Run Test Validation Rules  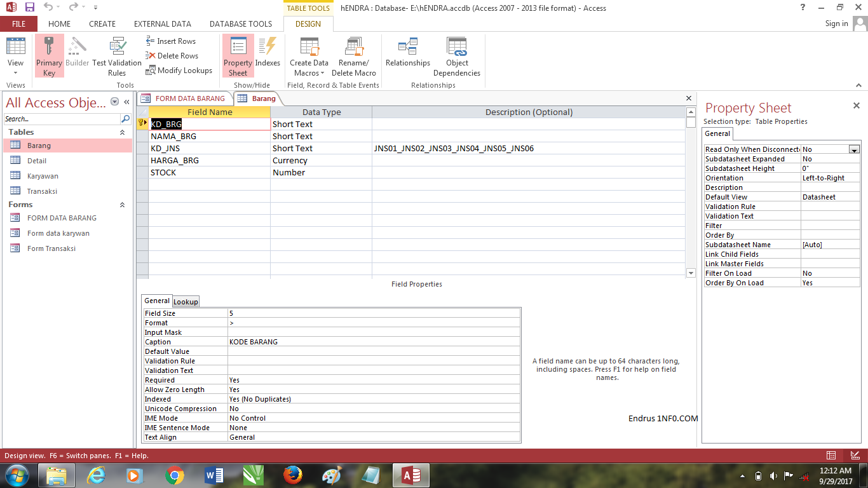[x=117, y=56]
